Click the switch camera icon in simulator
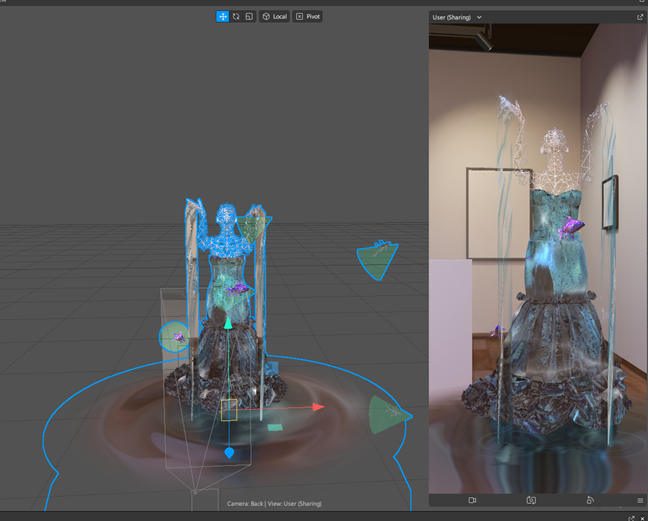Image resolution: width=648 pixels, height=521 pixels. point(531,500)
